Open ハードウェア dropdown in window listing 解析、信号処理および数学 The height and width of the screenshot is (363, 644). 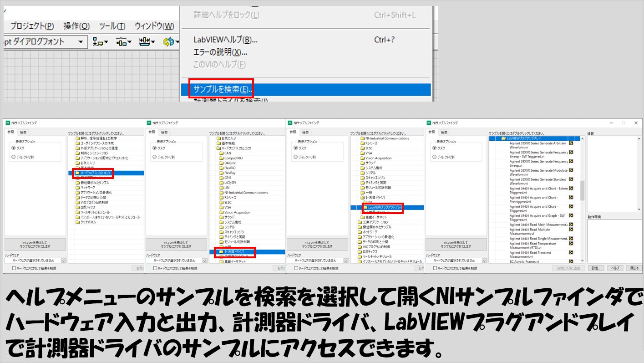coord(35,261)
